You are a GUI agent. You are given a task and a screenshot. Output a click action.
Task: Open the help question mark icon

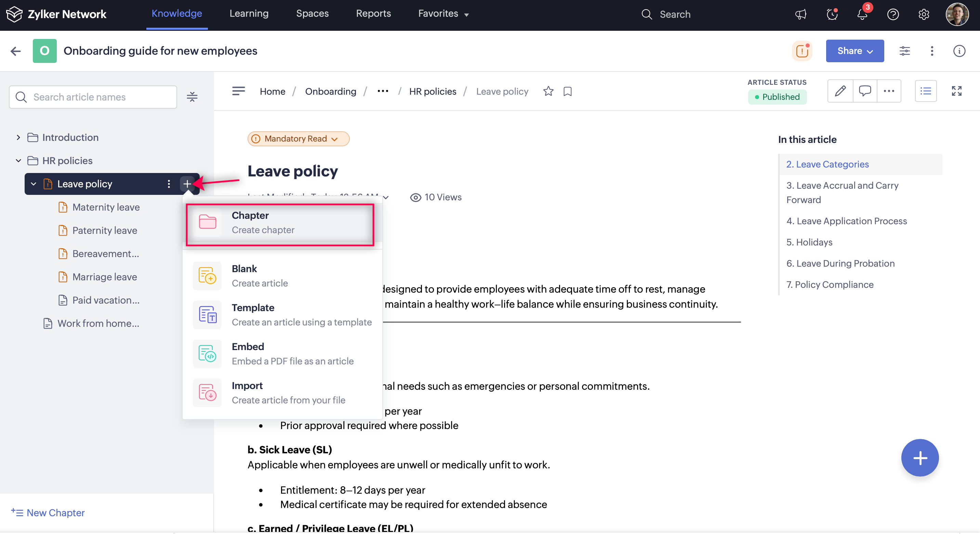point(893,14)
